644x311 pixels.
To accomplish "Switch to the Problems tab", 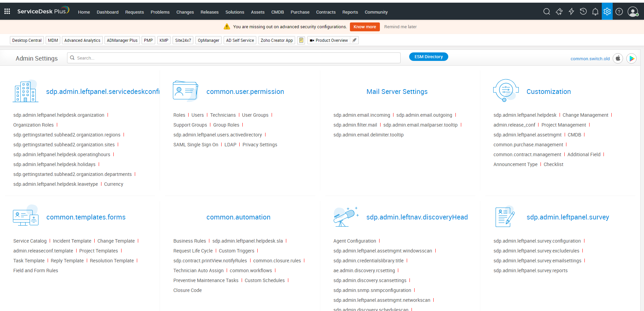I will click(x=160, y=12).
